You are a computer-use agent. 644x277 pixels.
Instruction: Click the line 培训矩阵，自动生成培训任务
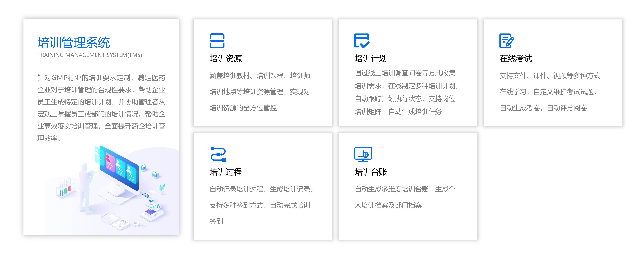(x=398, y=112)
